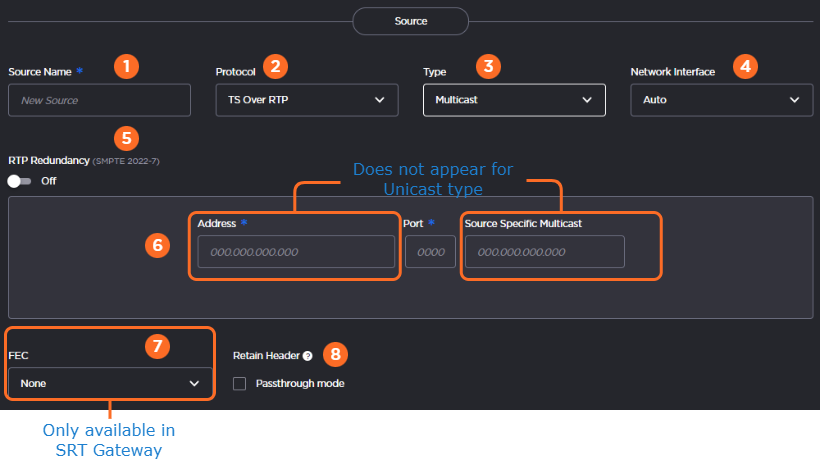
Task: Enable the Passthrough mode checkbox
Action: tap(239, 383)
